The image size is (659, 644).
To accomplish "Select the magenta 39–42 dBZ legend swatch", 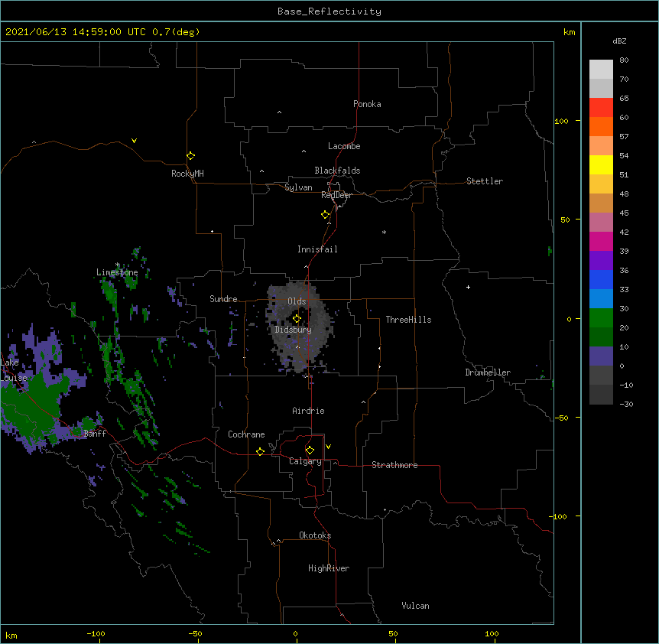I will pos(601,241).
